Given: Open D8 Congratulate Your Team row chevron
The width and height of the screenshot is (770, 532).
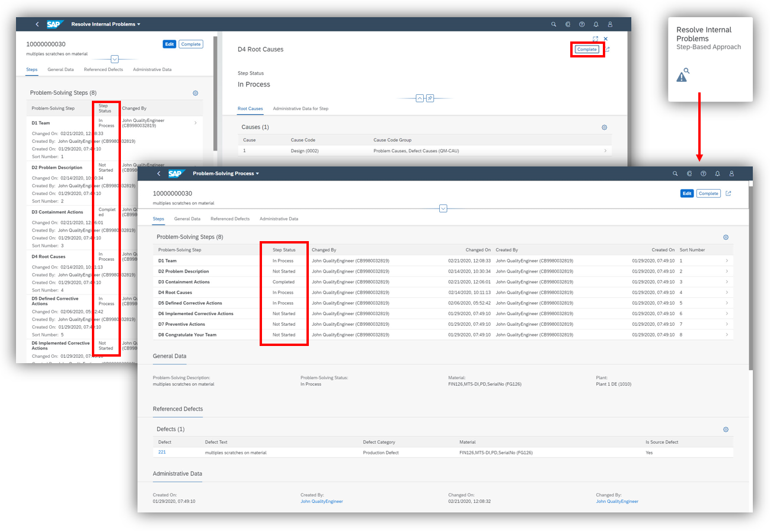Looking at the screenshot, I should 727,335.
